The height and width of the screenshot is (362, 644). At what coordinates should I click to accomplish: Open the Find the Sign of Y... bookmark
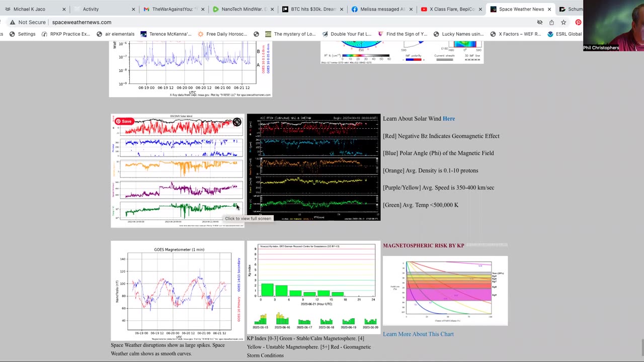402,34
